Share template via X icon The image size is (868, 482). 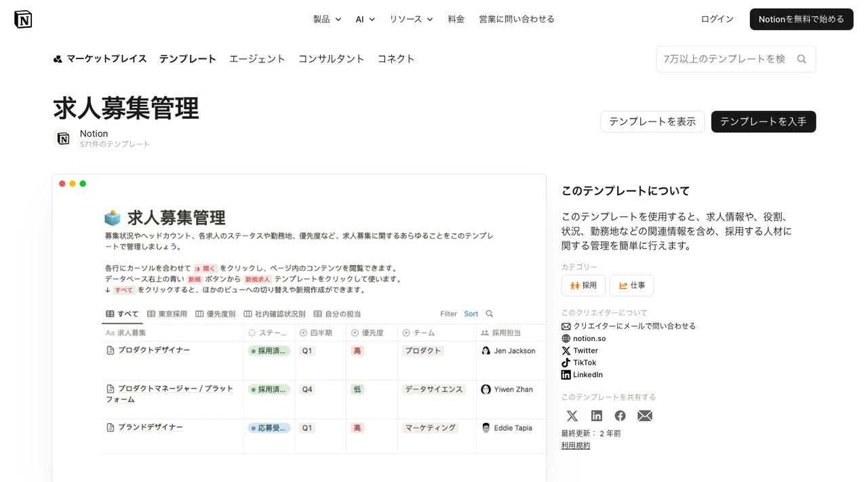tap(572, 416)
